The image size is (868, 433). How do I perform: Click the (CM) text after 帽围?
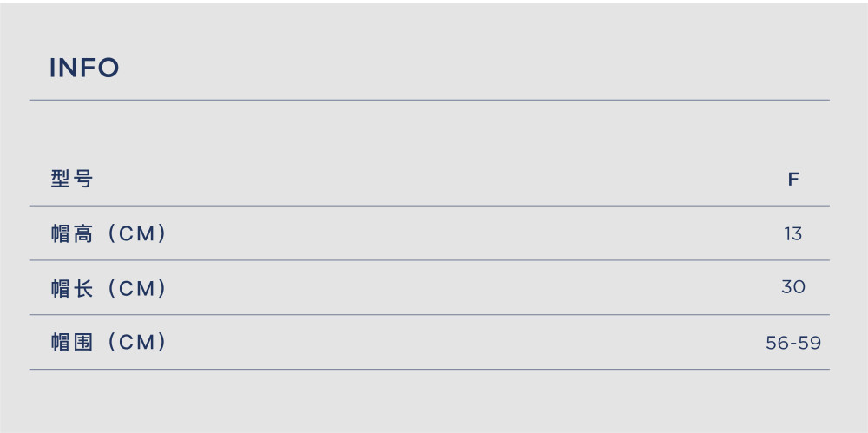136,342
